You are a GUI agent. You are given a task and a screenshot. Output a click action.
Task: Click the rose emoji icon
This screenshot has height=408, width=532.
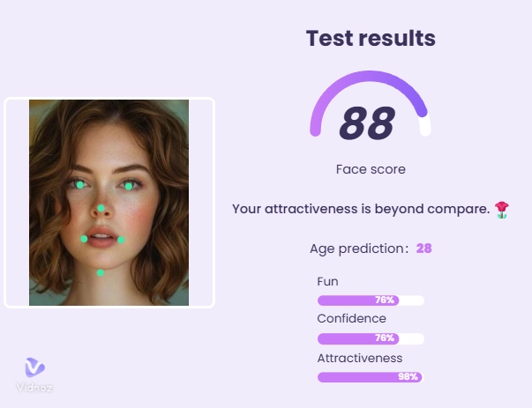(501, 209)
